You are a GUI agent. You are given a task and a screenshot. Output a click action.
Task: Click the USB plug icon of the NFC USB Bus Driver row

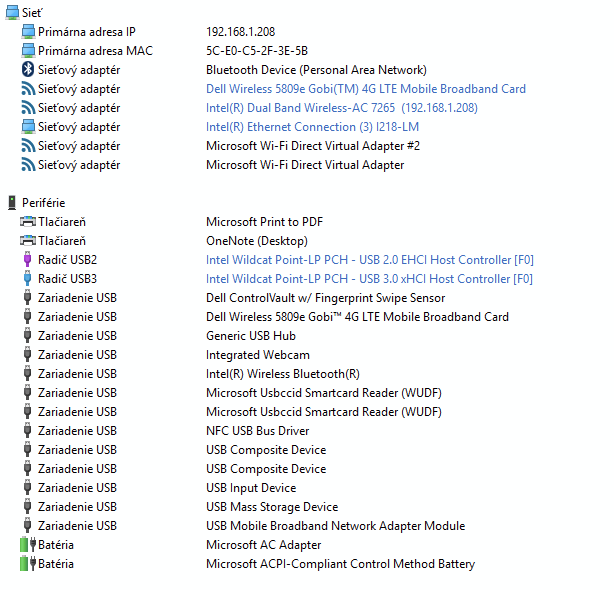pyautogui.click(x=27, y=431)
